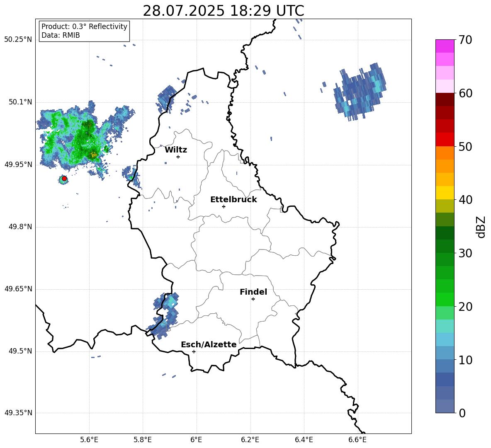Click the colorbar value 50
The image size is (491, 448).
(465, 146)
